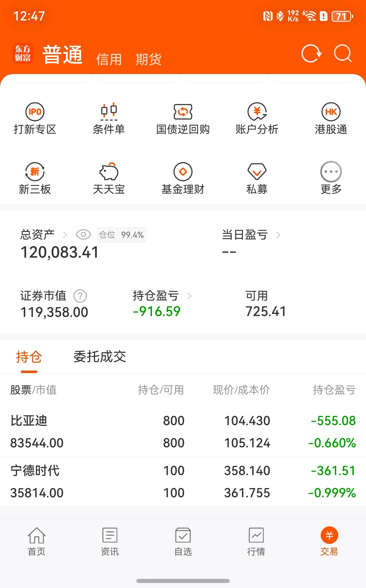Go to 首页 home in bottom bar
The width and height of the screenshot is (366, 588).
[x=37, y=541]
